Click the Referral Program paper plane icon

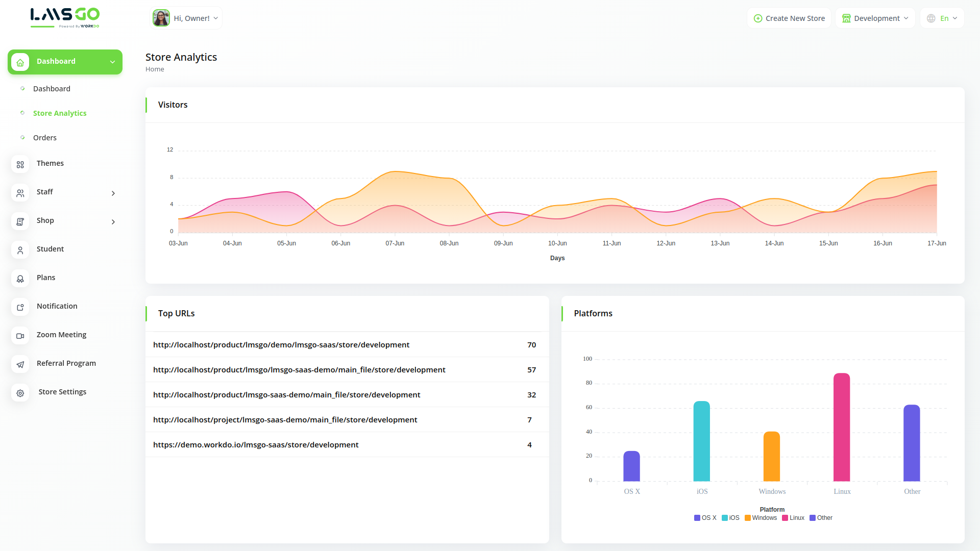(x=20, y=364)
